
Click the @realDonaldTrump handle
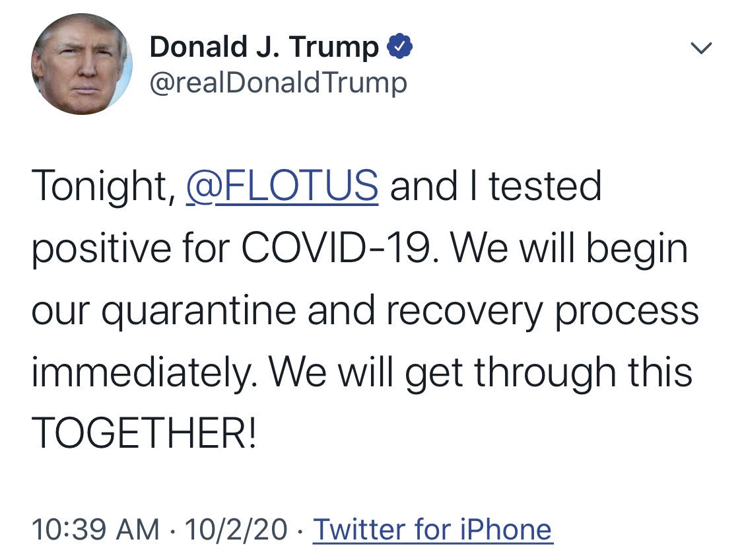click(279, 83)
